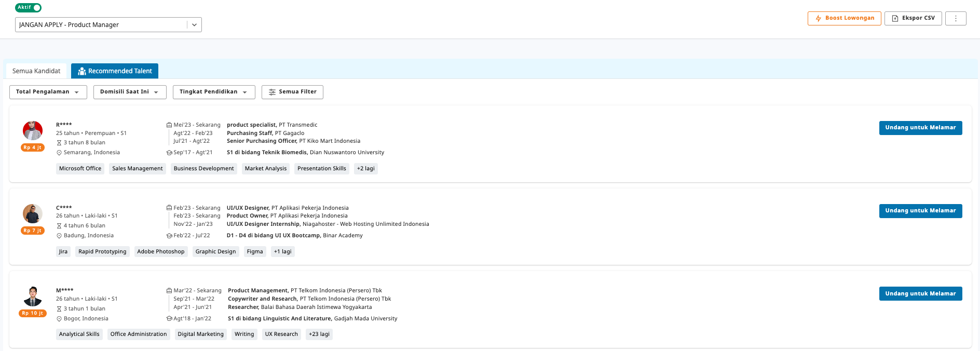Open profile photo of candidate C****

point(33,213)
